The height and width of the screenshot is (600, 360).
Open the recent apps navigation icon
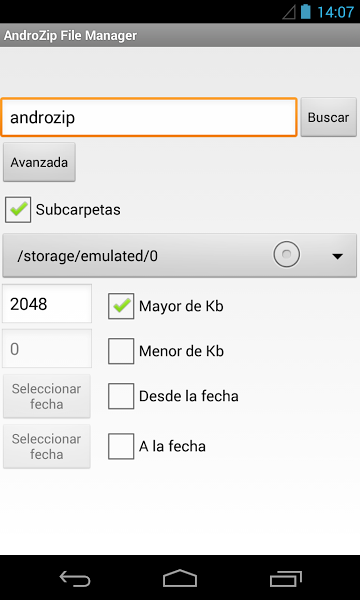coord(285,578)
